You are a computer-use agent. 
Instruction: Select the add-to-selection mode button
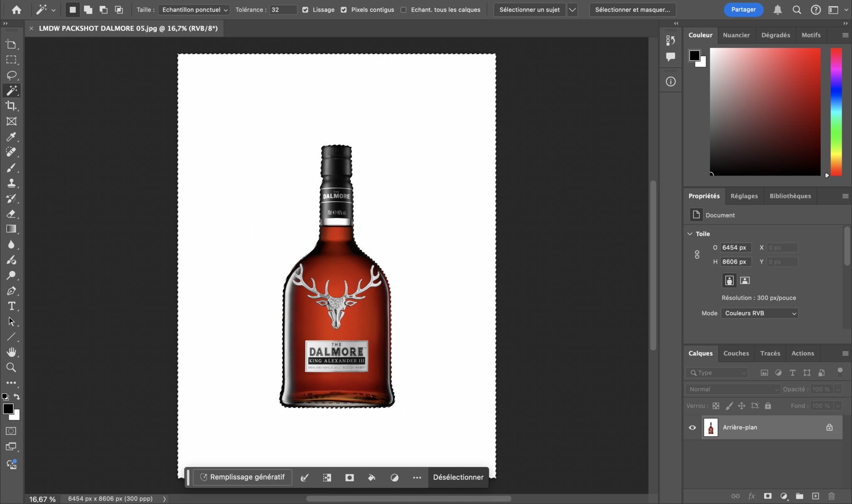pyautogui.click(x=88, y=10)
